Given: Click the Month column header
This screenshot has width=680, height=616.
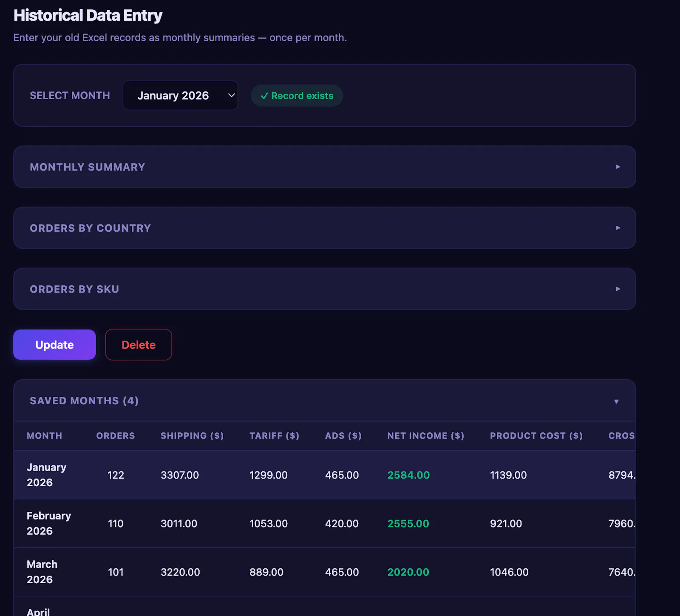Looking at the screenshot, I should tap(44, 436).
